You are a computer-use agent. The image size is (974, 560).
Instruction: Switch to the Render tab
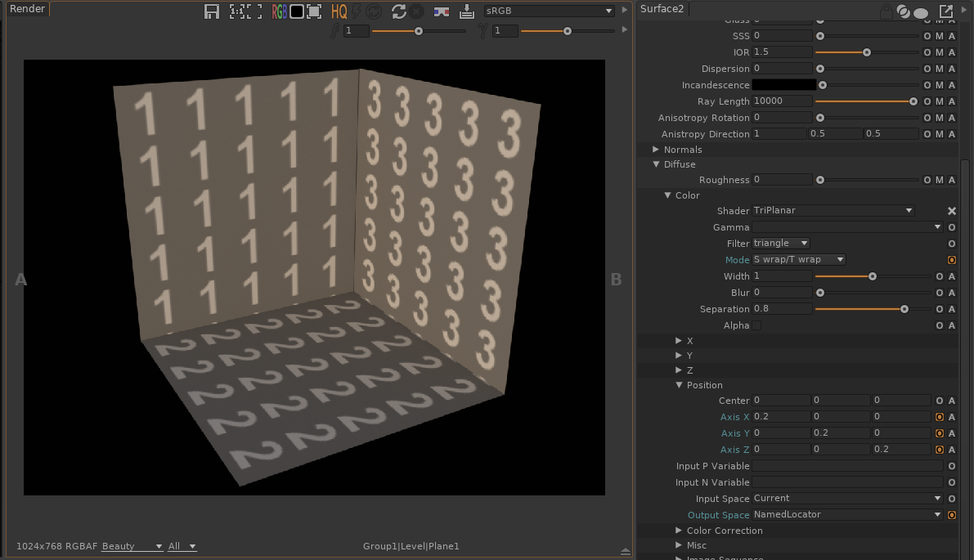(27, 9)
